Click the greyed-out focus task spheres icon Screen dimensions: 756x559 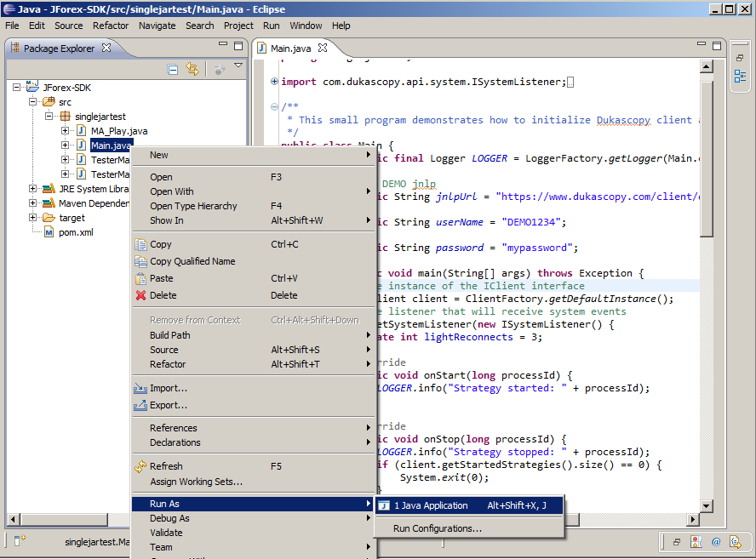(x=220, y=70)
